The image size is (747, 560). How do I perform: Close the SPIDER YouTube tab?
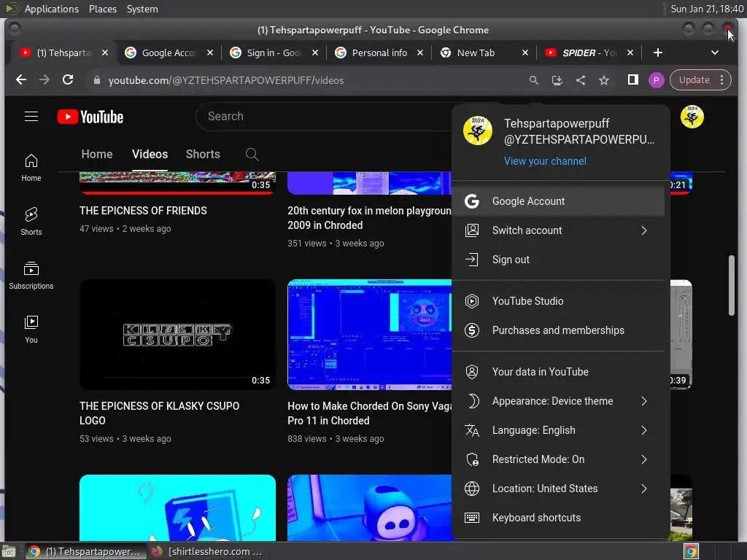click(x=630, y=52)
